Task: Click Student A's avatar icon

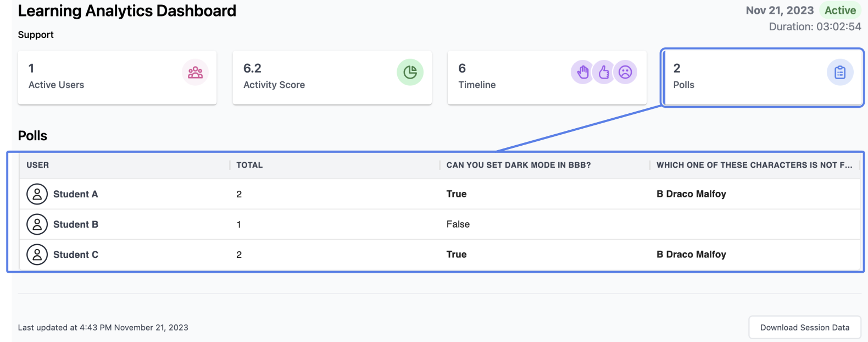Action: click(37, 194)
